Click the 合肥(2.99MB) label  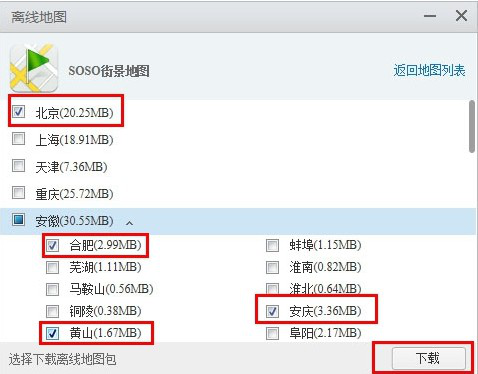click(105, 245)
